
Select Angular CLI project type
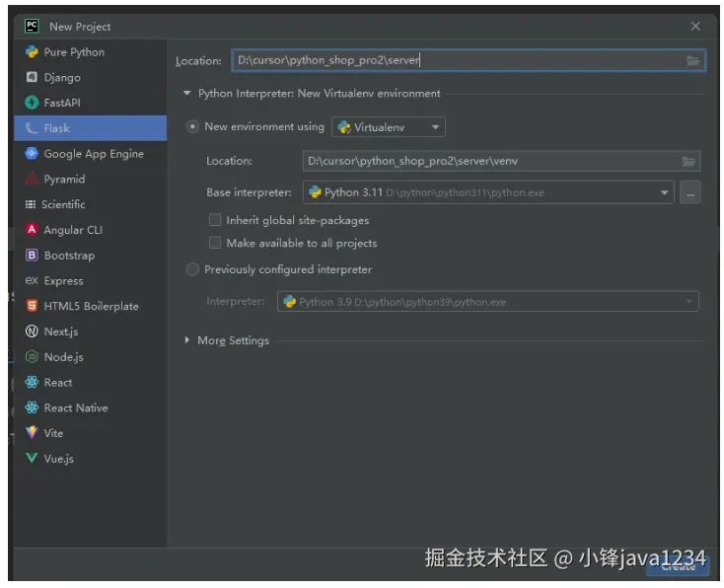91,230
